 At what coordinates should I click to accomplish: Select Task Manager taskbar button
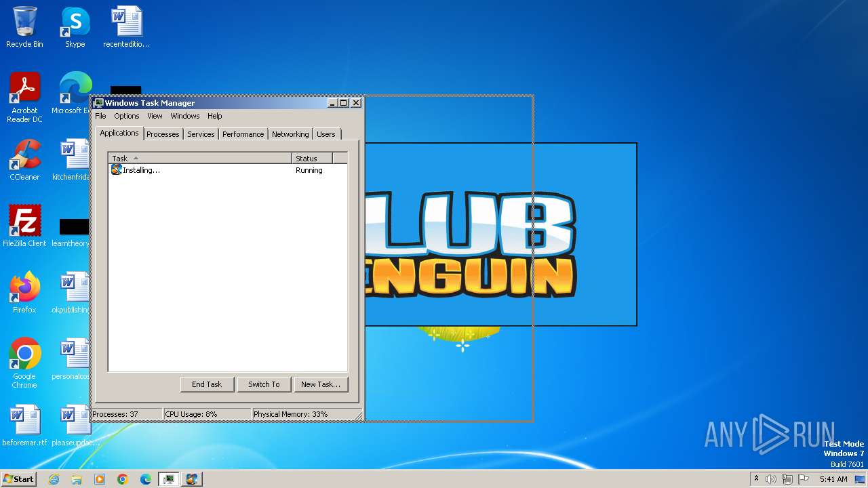coord(168,479)
